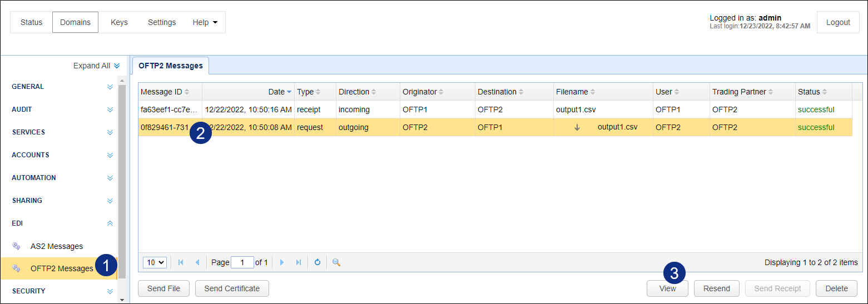868x304 pixels.
Task: Select the OFTP2 Messages tab
Action: tap(171, 66)
